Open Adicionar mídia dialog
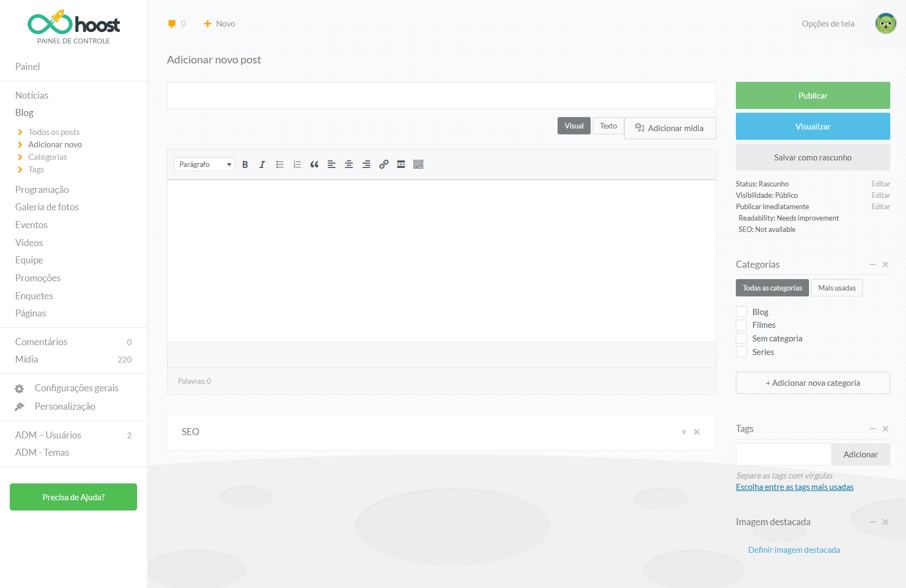Viewport: 906px width, 588px height. click(670, 128)
